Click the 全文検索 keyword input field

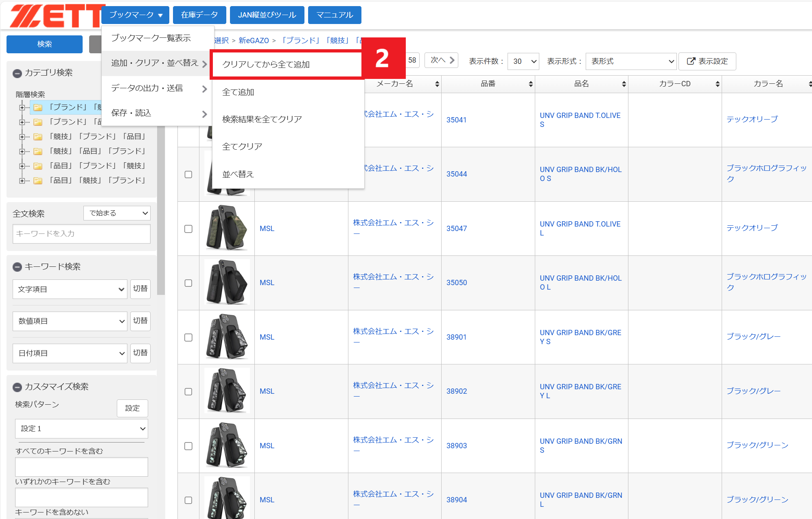81,234
